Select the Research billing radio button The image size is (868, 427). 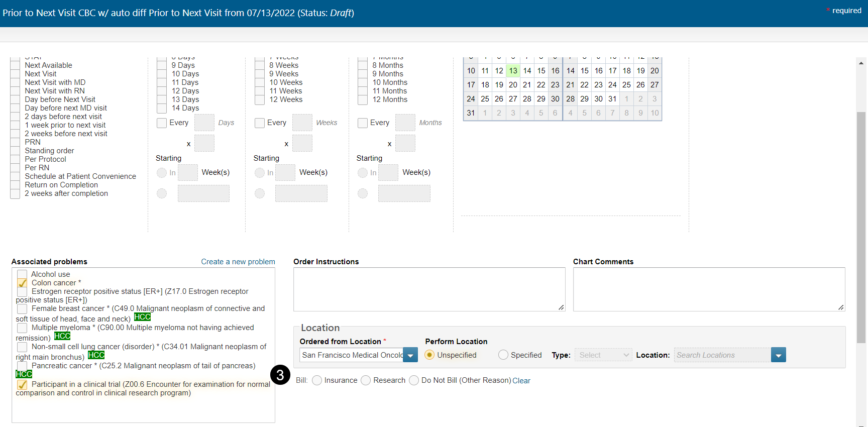(x=366, y=381)
